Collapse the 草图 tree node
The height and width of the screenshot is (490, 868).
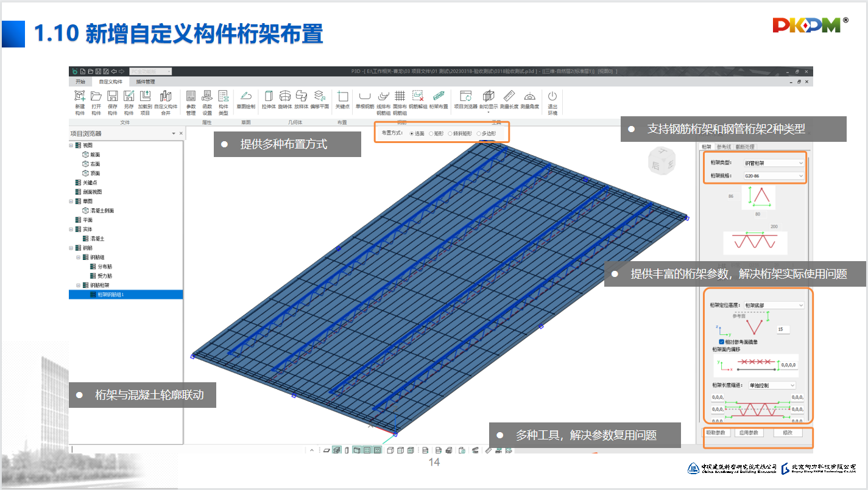point(71,201)
